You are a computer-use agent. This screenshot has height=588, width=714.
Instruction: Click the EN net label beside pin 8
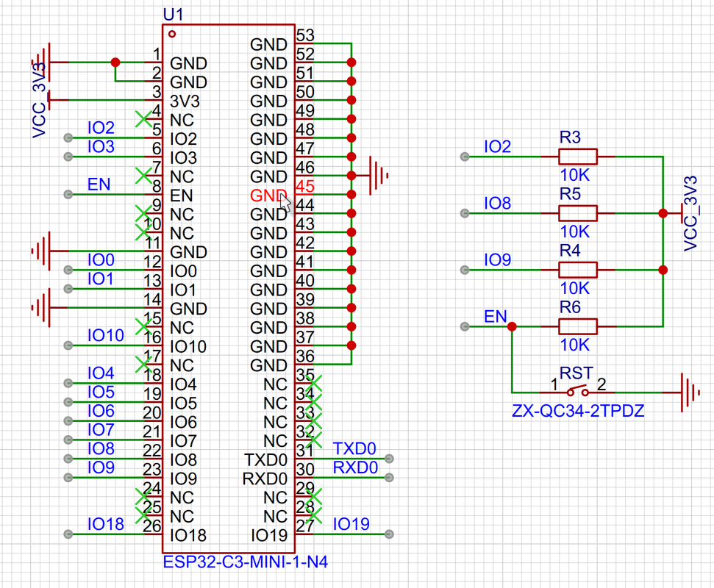pyautogui.click(x=99, y=184)
